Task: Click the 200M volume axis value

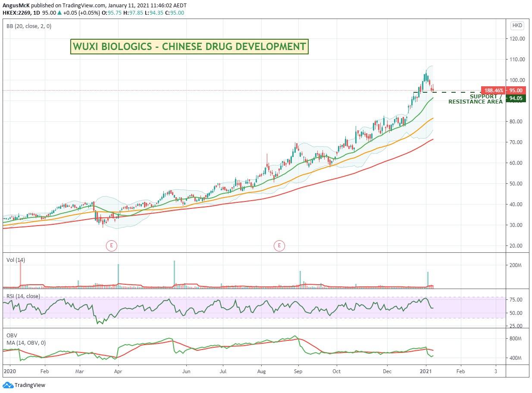Action: [x=516, y=265]
